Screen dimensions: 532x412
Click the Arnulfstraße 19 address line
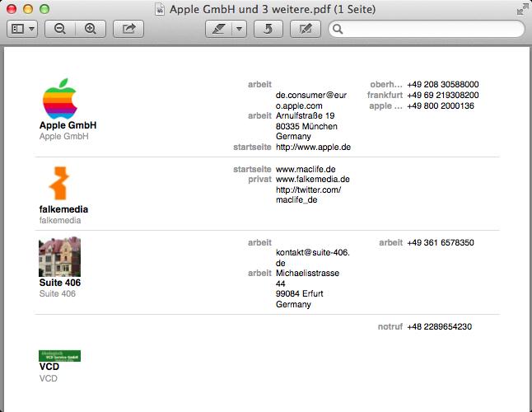(x=305, y=115)
